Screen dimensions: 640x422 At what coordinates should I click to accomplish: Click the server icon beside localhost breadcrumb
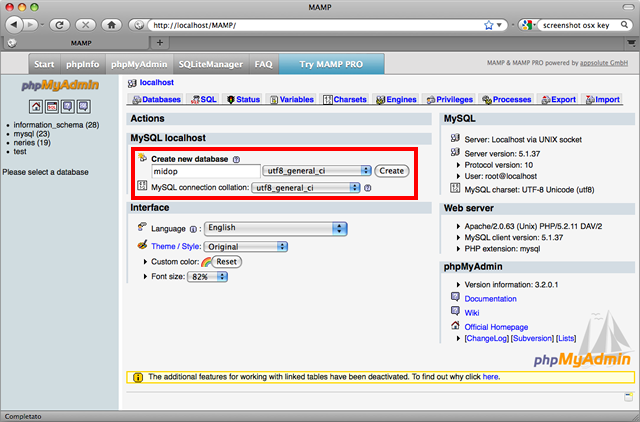pos(132,83)
